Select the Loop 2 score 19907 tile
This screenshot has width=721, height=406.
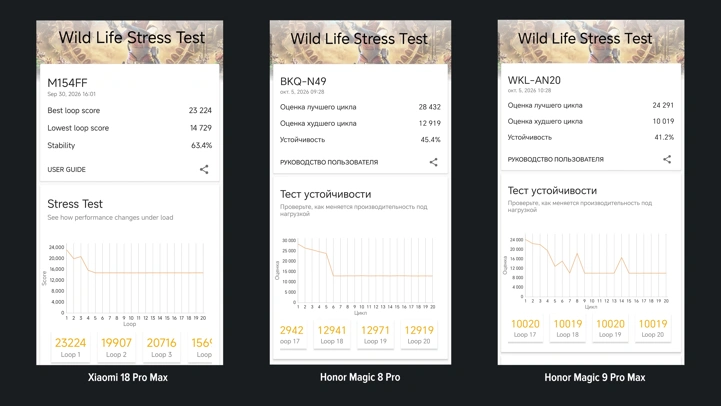pos(116,348)
